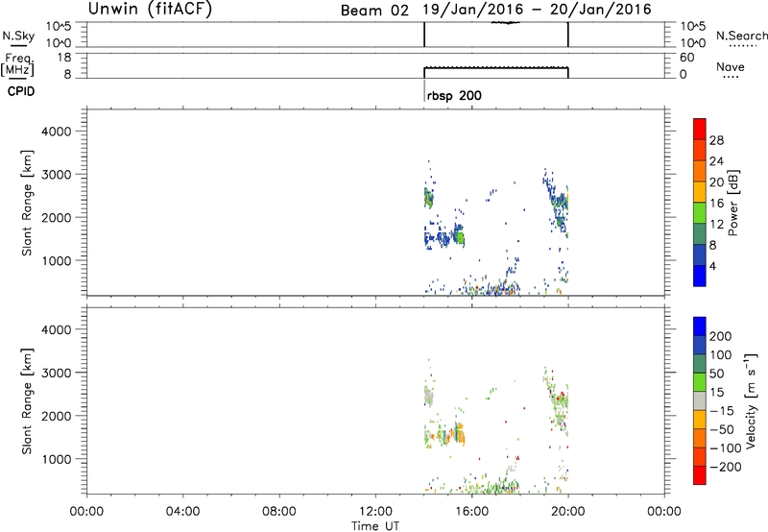Click the power scatter cluster near 2400 km at 14:00
Screen dimensions: 768x532
428,199
